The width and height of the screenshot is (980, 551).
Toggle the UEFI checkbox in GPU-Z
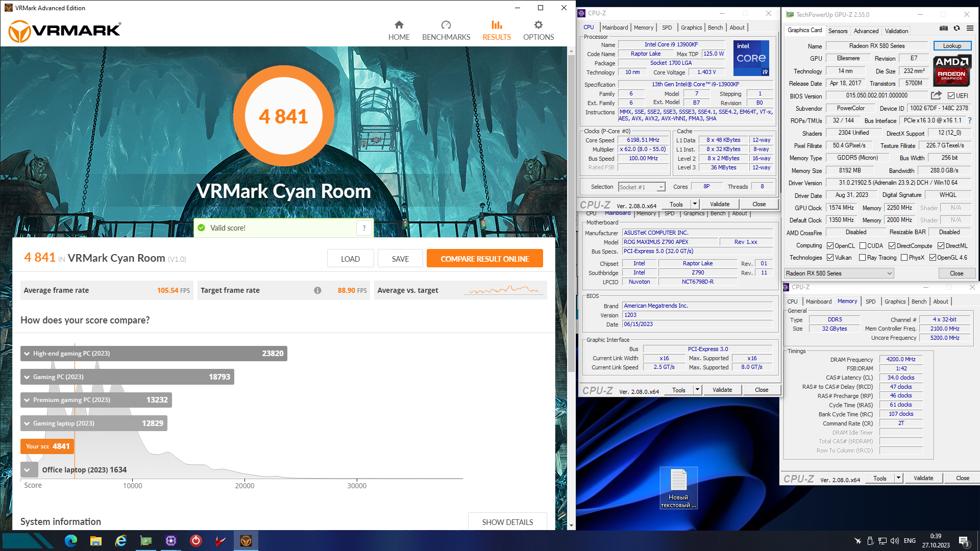click(951, 95)
